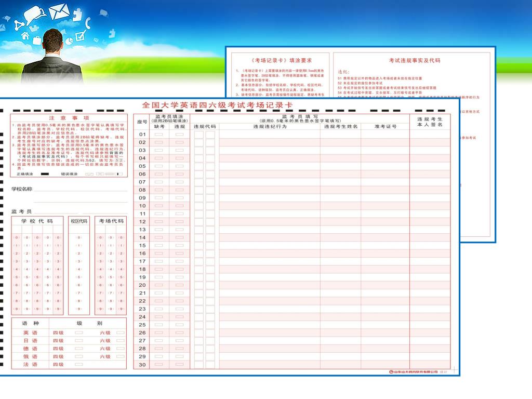Mark the 违规 bubble for seat 30
This screenshot has width=532, height=399.
pos(179,365)
